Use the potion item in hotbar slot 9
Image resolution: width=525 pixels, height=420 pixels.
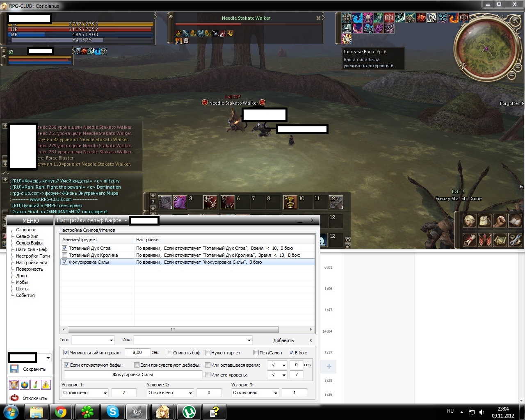click(x=290, y=202)
